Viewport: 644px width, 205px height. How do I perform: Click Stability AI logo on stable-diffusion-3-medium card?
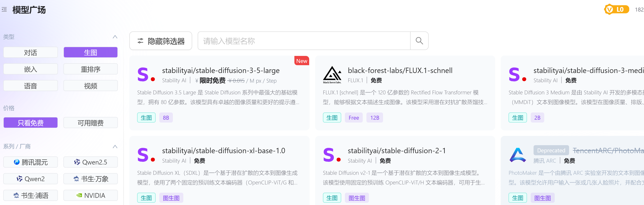pyautogui.click(x=518, y=75)
